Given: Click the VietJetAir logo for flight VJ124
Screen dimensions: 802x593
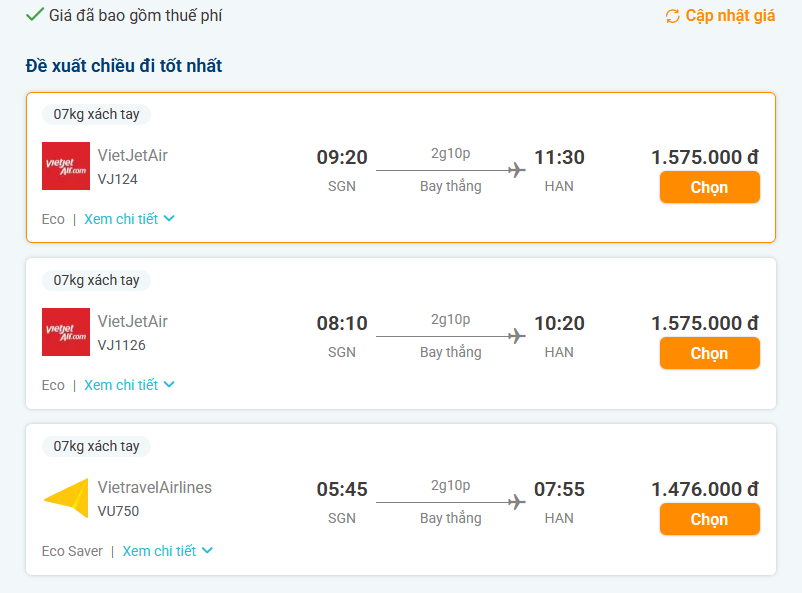Looking at the screenshot, I should pyautogui.click(x=66, y=166).
